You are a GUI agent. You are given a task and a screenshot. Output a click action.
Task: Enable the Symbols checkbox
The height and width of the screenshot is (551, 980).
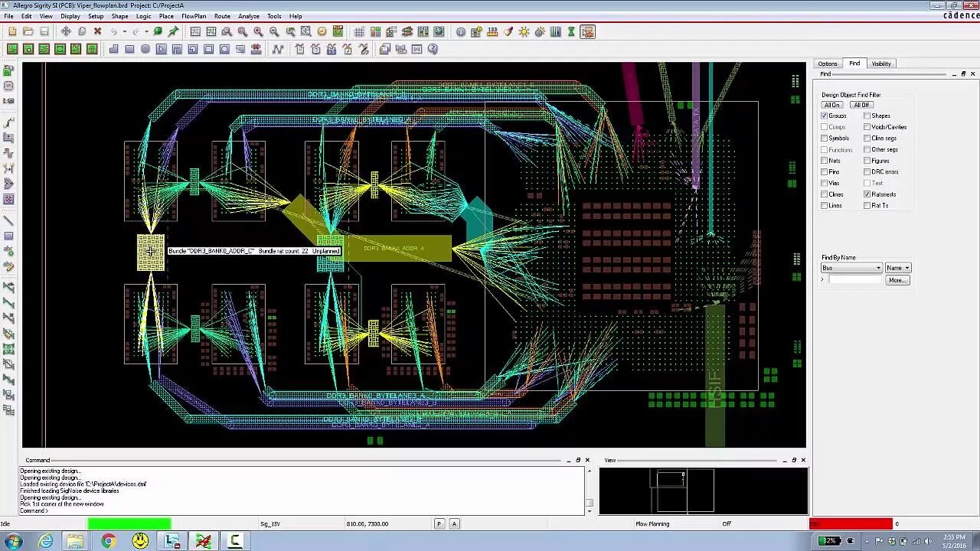pos(825,138)
